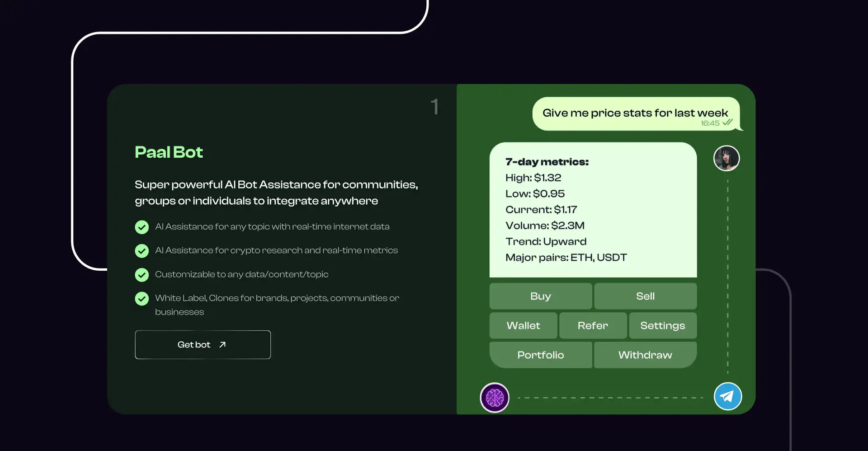Click the 'Volume: $2.3M' line
Image resolution: width=868 pixels, height=451 pixels.
[x=545, y=225]
